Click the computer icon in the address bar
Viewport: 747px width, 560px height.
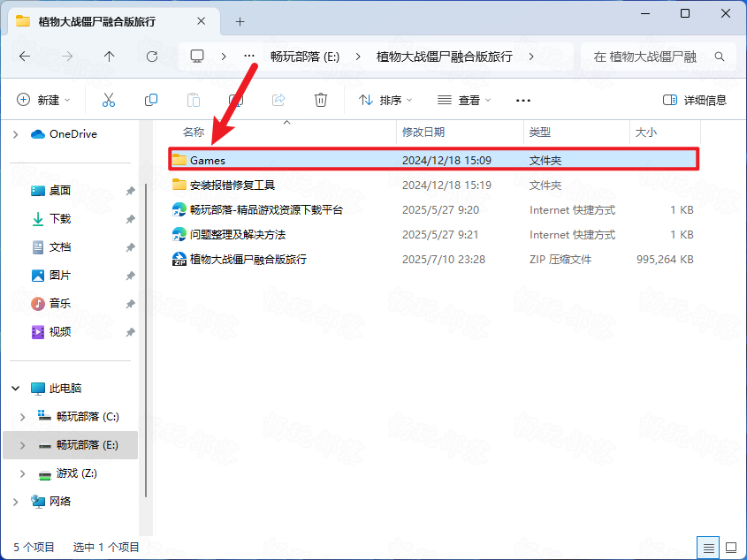click(x=197, y=57)
